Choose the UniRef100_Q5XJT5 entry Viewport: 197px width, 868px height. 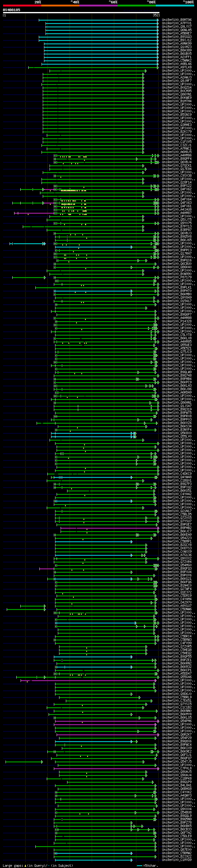pyautogui.click(x=176, y=220)
